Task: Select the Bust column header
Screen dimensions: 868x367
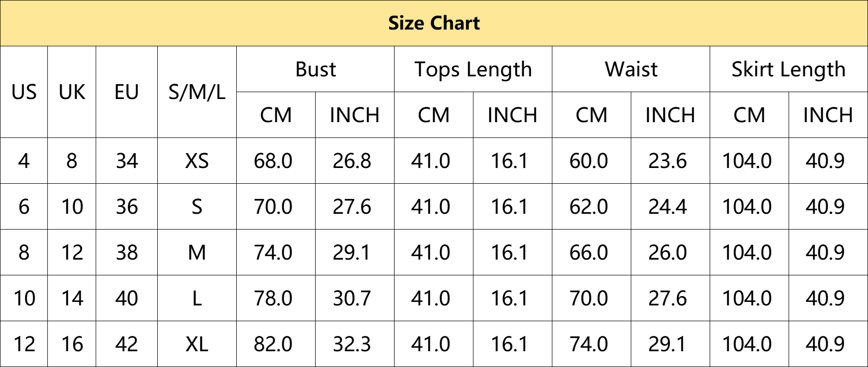Action: (x=316, y=69)
